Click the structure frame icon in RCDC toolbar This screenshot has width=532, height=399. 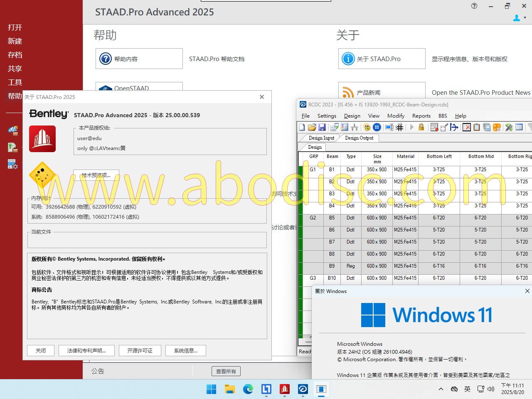(x=355, y=127)
